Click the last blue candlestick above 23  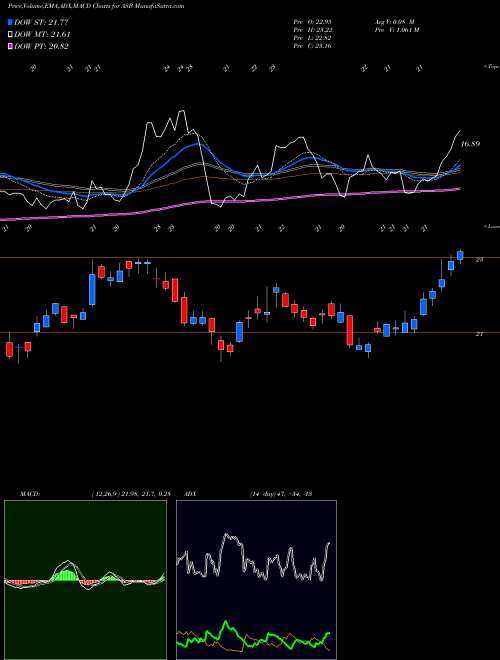point(460,255)
